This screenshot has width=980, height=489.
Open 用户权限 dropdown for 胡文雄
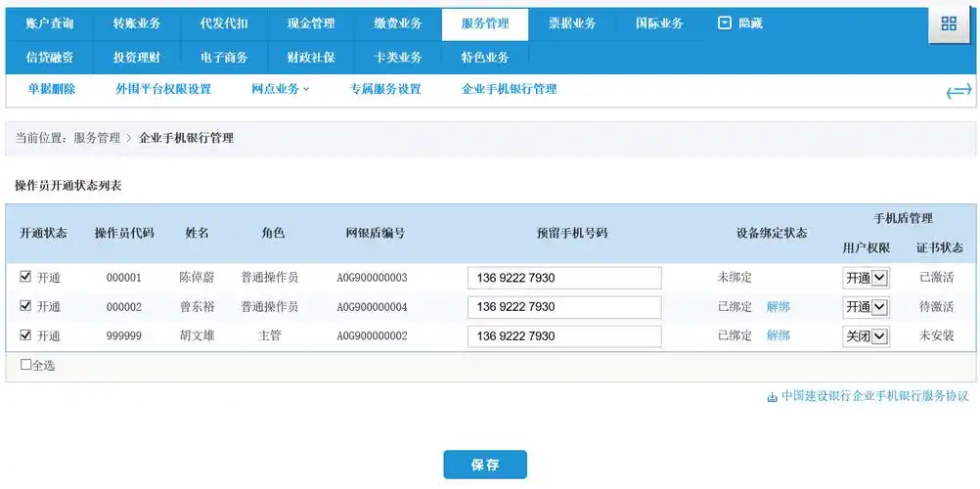[867, 336]
